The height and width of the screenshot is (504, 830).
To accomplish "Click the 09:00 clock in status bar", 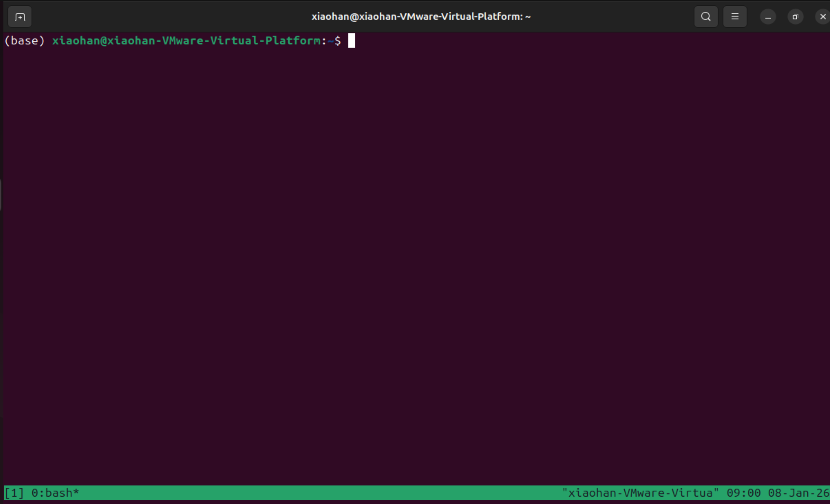I will (743, 493).
